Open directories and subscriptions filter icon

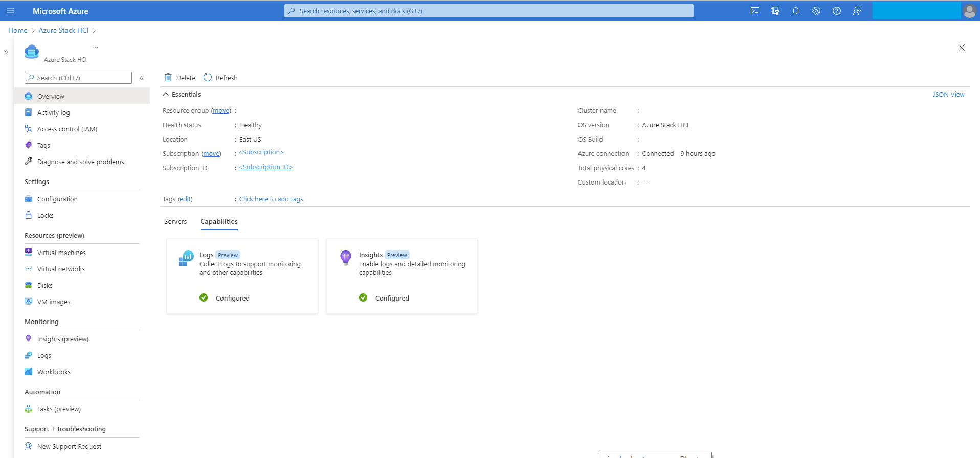(775, 11)
